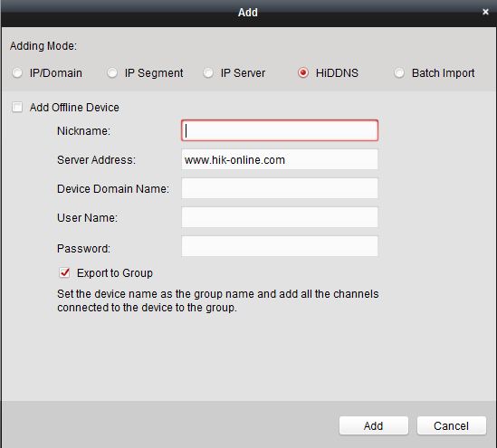Uncheck the Export to Group checkbox
The height and width of the screenshot is (448, 497).
(64, 272)
